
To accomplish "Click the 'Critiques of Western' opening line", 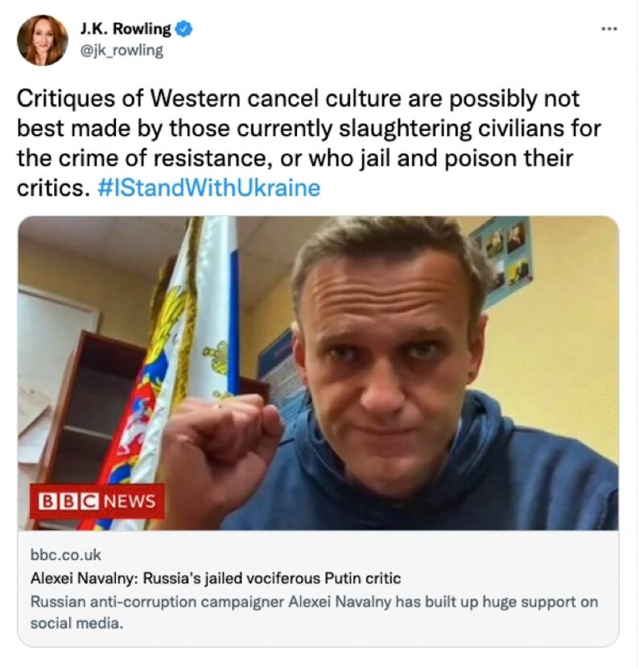I will pyautogui.click(x=129, y=99).
